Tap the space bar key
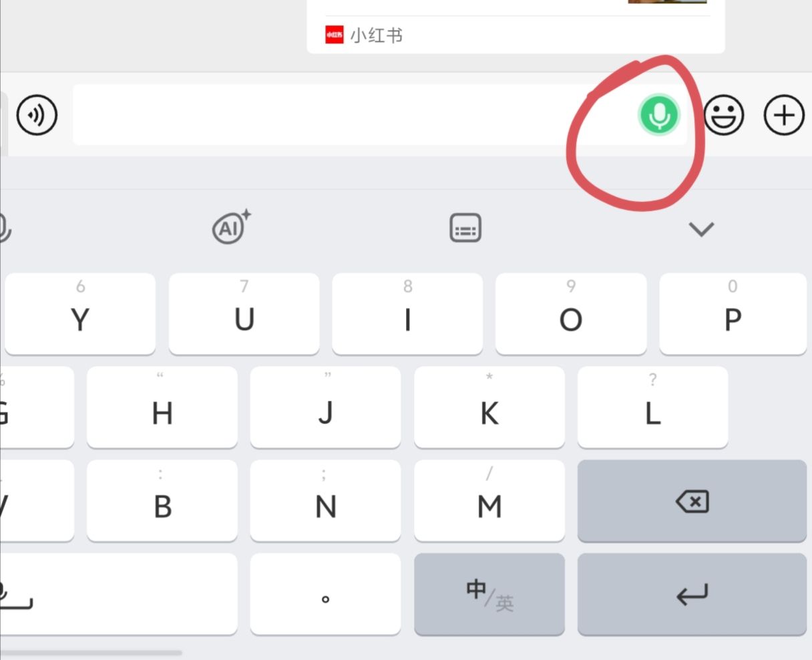The image size is (812, 660). coord(118,594)
